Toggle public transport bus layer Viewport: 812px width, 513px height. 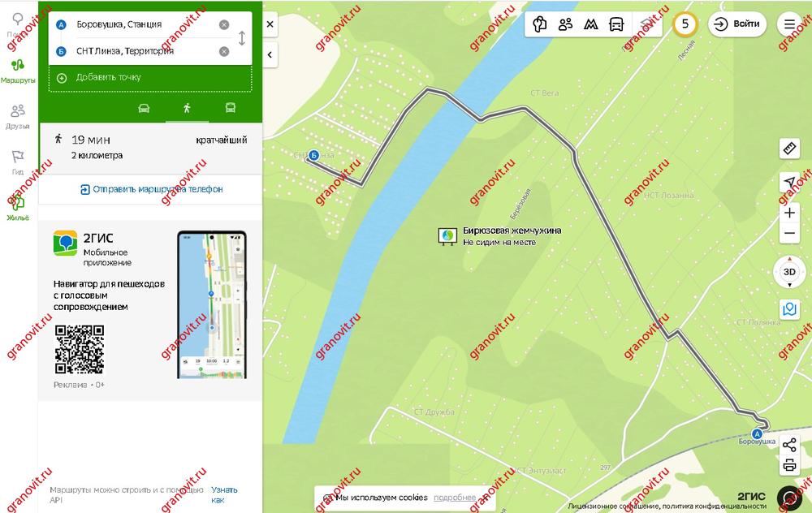coord(616,24)
